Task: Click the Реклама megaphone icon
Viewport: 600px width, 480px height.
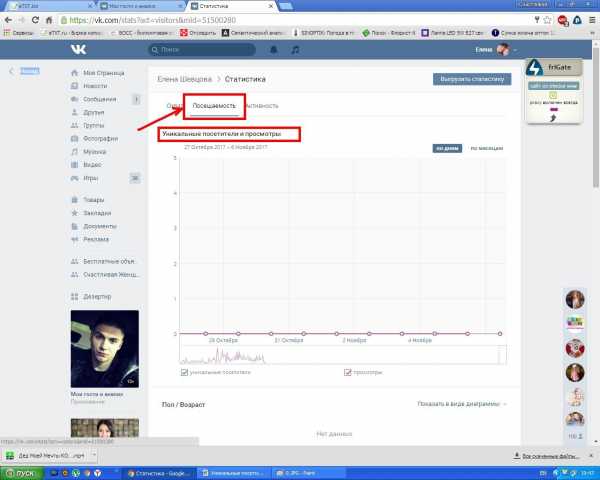Action: pyautogui.click(x=75, y=239)
